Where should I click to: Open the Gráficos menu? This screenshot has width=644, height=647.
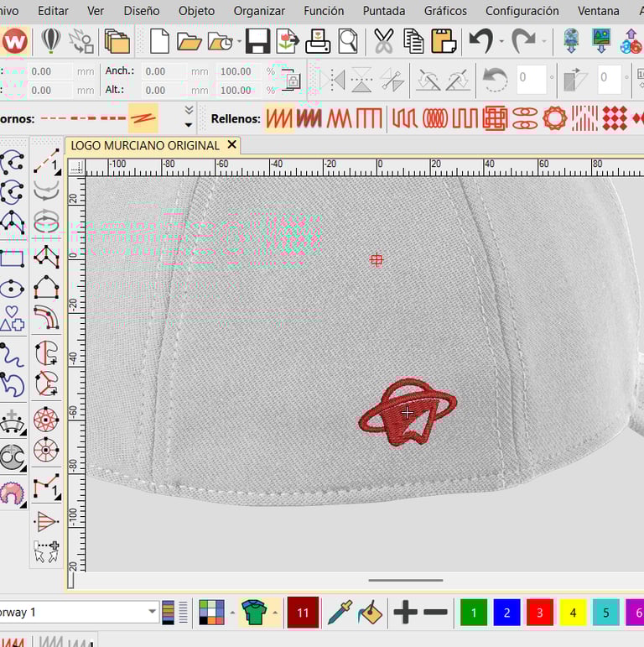point(445,11)
